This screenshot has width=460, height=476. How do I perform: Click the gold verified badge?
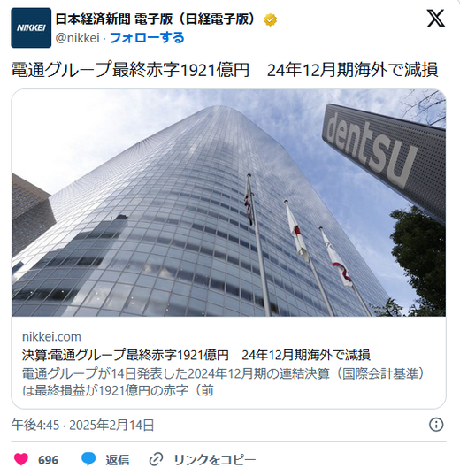click(270, 20)
